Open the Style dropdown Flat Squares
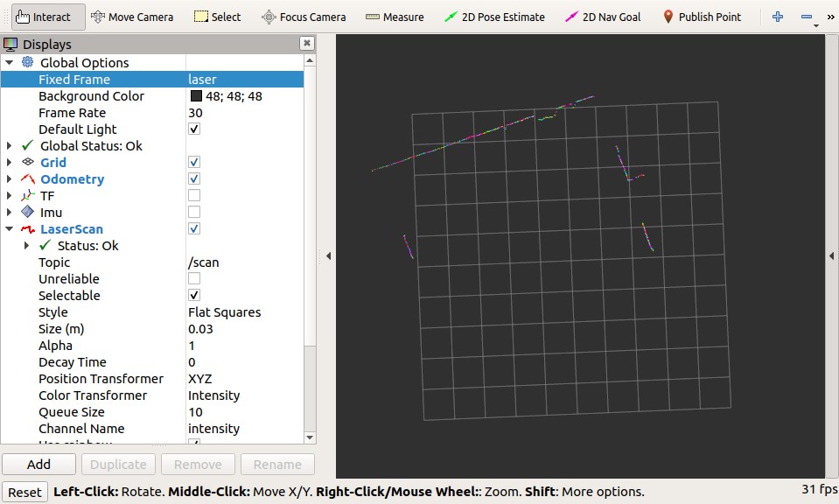 pos(245,311)
